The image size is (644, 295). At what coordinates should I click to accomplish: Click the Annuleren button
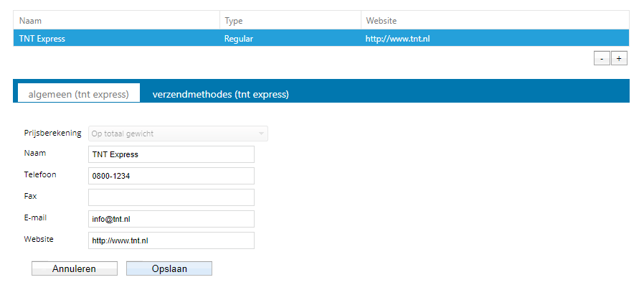point(75,268)
